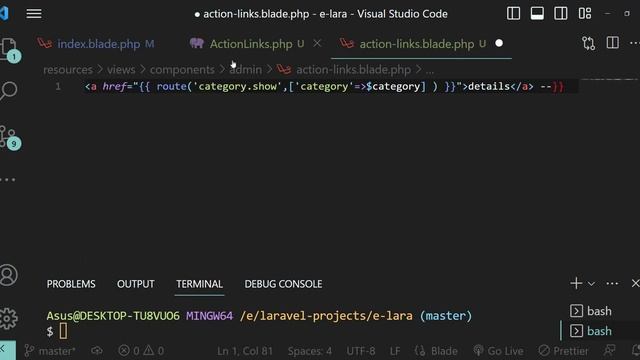Change file encoding UTF-8
The width and height of the screenshot is (640, 360).
pos(361,351)
